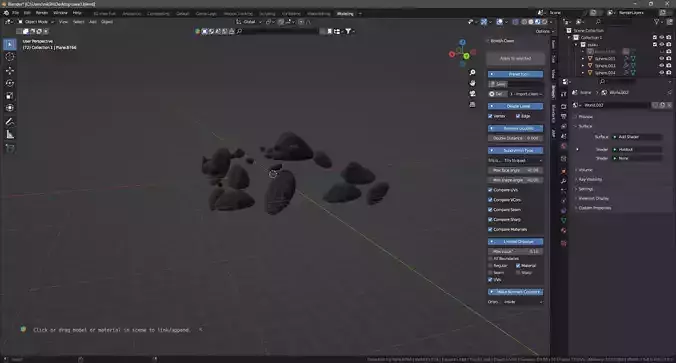Click the Overlays toggle icon in viewport header
This screenshot has width=676, height=363.
coord(500,22)
